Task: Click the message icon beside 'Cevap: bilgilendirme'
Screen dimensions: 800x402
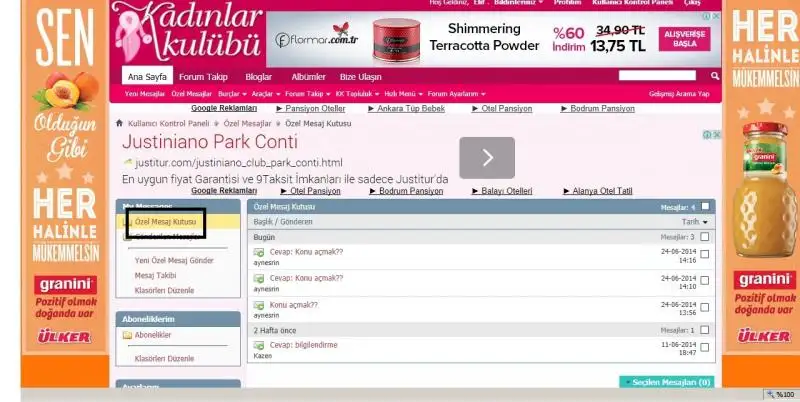Action: click(x=259, y=344)
